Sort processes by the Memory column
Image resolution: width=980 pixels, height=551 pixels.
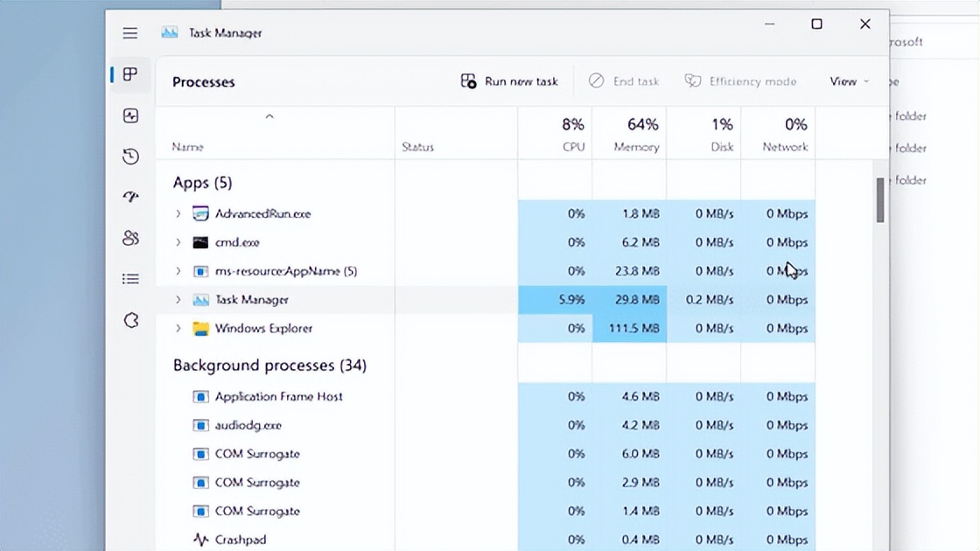pos(635,136)
